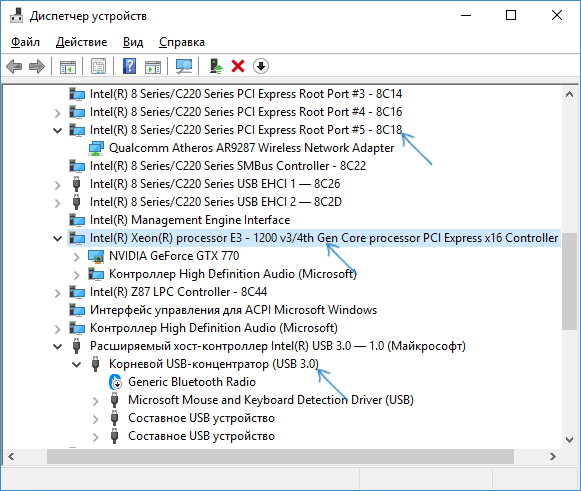Select the Root Port #3 - 8C14 entry
Image resolution: width=581 pixels, height=491 pixels.
tap(246, 94)
